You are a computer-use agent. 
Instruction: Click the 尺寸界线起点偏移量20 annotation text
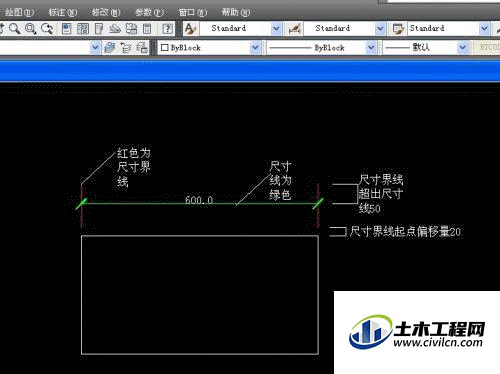(405, 231)
